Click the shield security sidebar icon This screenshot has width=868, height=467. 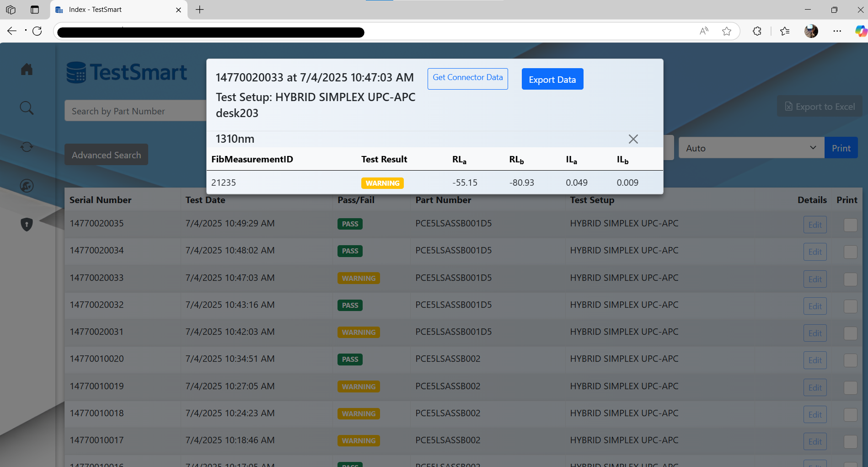click(27, 224)
